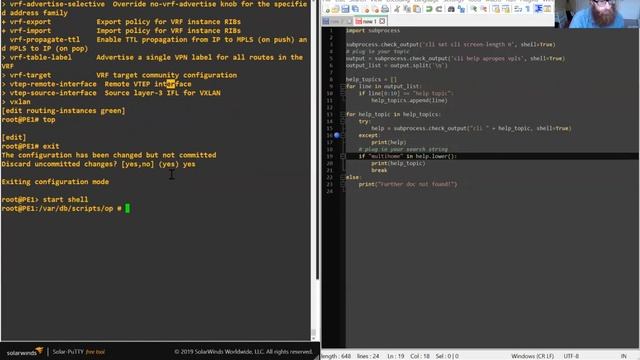Collapse the fold marker at line 22 else
Image resolution: width=640 pixels, height=360 pixels.
coord(342,177)
